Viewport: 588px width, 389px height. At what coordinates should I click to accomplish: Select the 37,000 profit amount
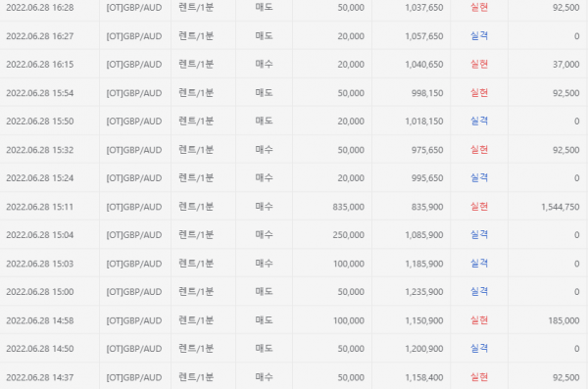566,65
